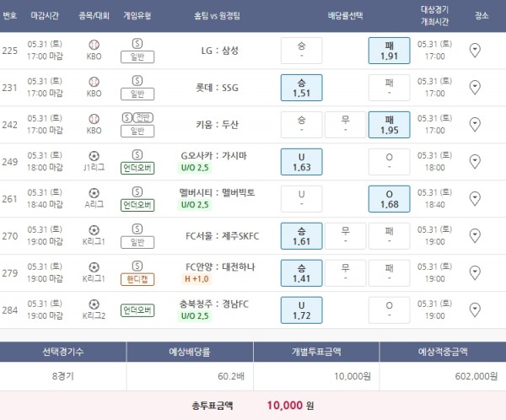The width and height of the screenshot is (506, 420).
Task: Open the venue pin for FC서울 match
Action: pos(474,235)
